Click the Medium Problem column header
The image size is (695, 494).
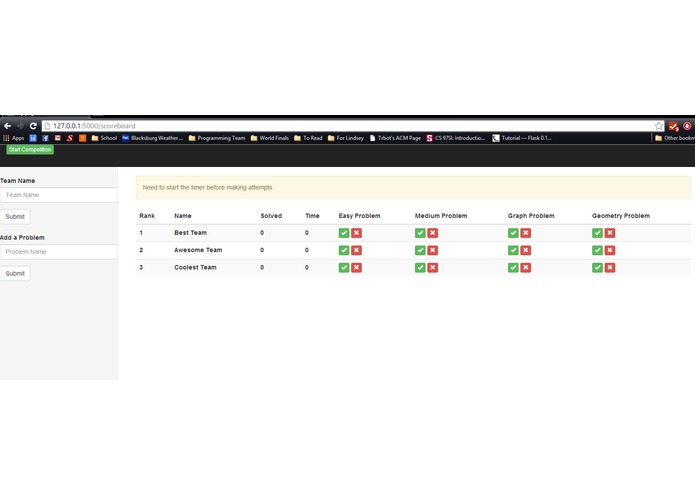tap(441, 216)
